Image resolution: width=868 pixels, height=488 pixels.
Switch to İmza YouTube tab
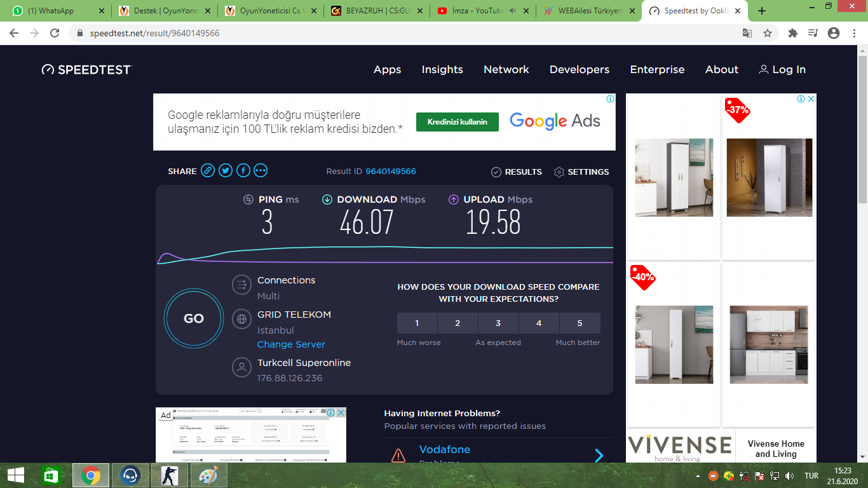click(481, 11)
